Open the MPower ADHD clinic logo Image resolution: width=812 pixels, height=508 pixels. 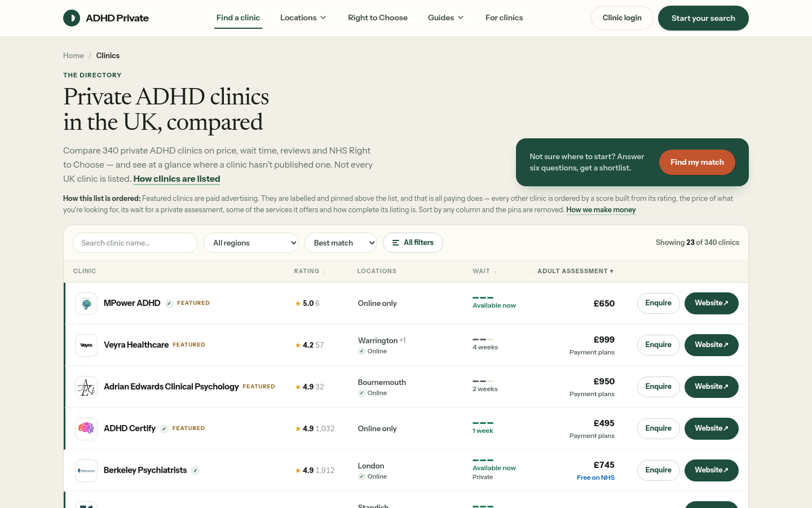coord(86,304)
